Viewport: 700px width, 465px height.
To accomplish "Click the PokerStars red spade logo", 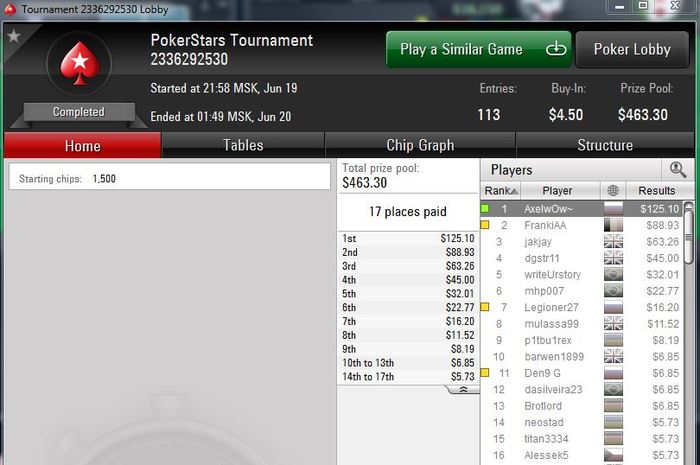I will click(x=80, y=63).
